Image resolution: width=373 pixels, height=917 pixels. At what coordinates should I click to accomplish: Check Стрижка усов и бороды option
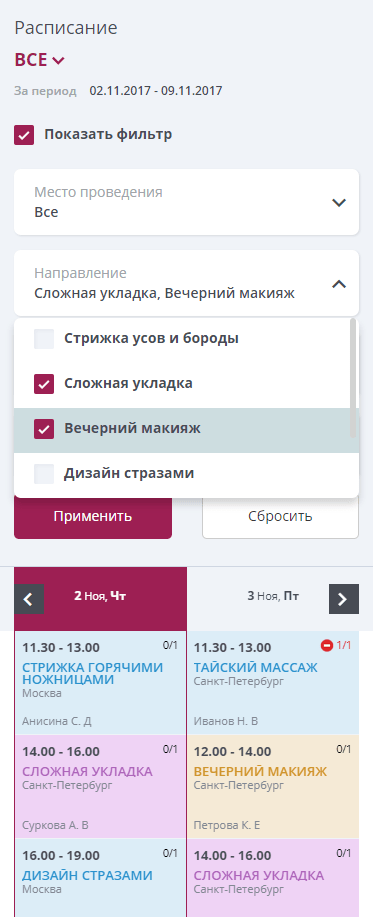(44, 339)
